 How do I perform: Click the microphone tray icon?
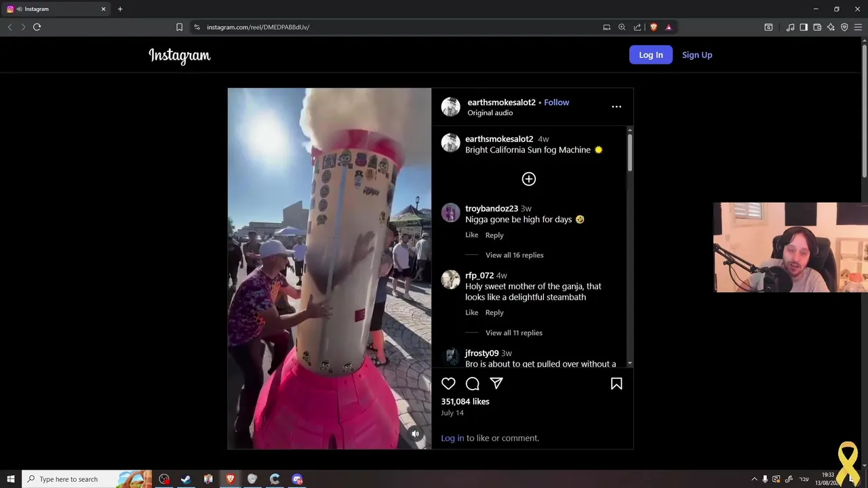tap(765, 479)
